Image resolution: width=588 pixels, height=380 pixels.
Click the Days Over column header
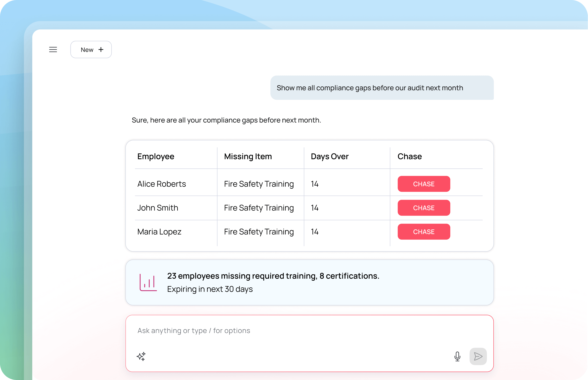330,157
